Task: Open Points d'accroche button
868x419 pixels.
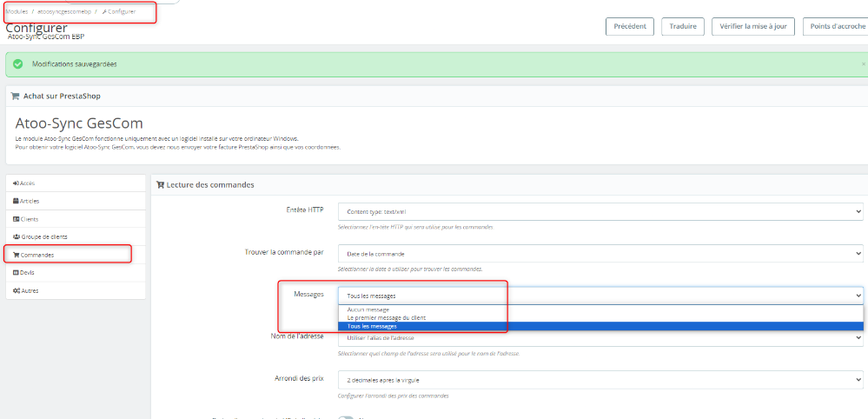Action: point(835,27)
